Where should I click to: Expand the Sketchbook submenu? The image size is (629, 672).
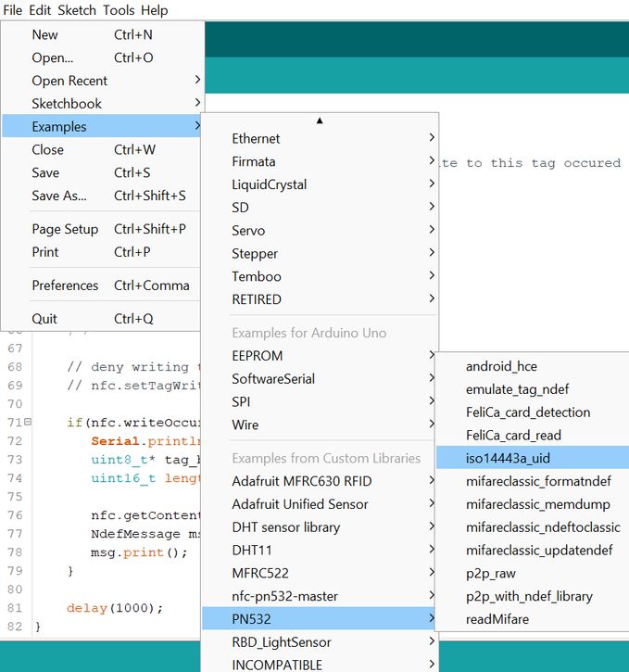102,104
